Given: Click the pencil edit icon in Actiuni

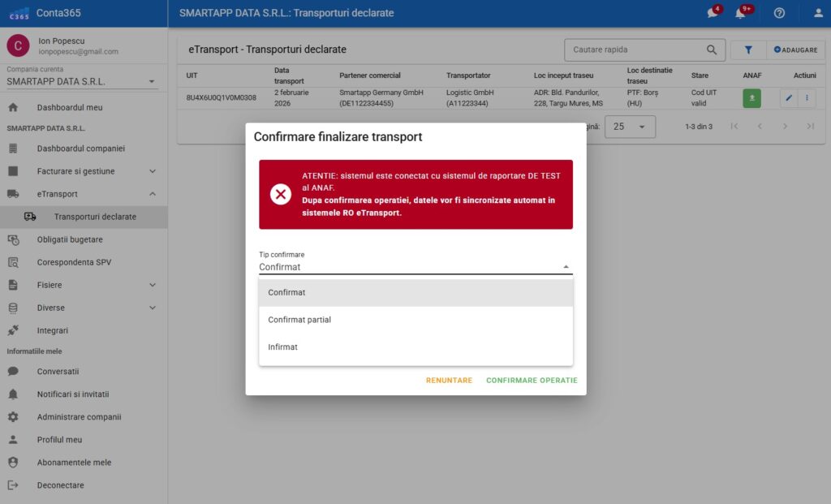Looking at the screenshot, I should (788, 98).
